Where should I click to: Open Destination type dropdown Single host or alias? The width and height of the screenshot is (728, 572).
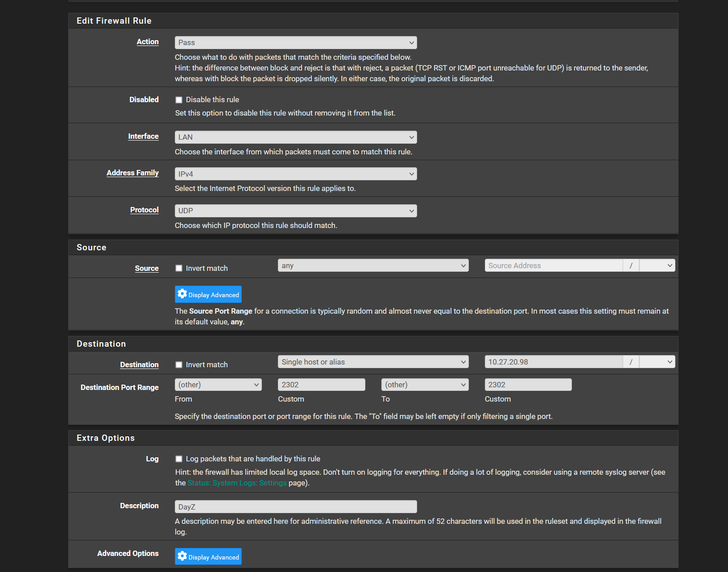click(x=373, y=362)
